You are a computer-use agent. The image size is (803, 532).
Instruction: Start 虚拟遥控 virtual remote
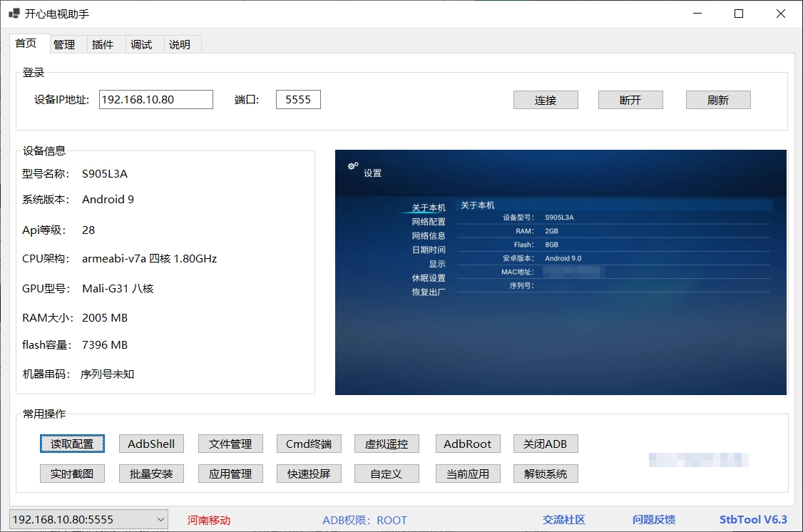click(387, 444)
